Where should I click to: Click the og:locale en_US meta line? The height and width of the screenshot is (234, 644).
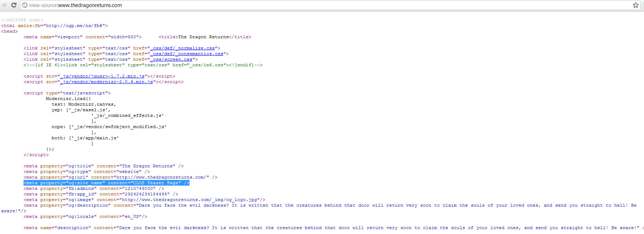[85, 216]
